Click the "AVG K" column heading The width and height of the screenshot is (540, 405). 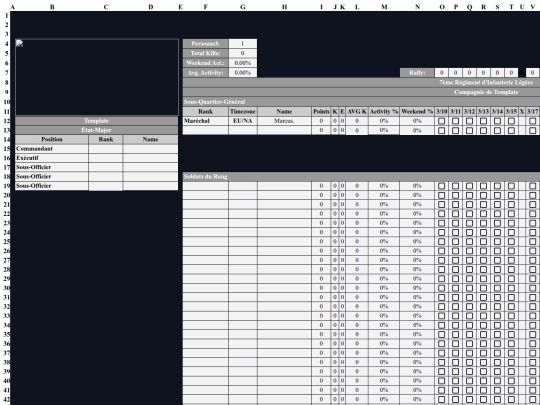357,111
